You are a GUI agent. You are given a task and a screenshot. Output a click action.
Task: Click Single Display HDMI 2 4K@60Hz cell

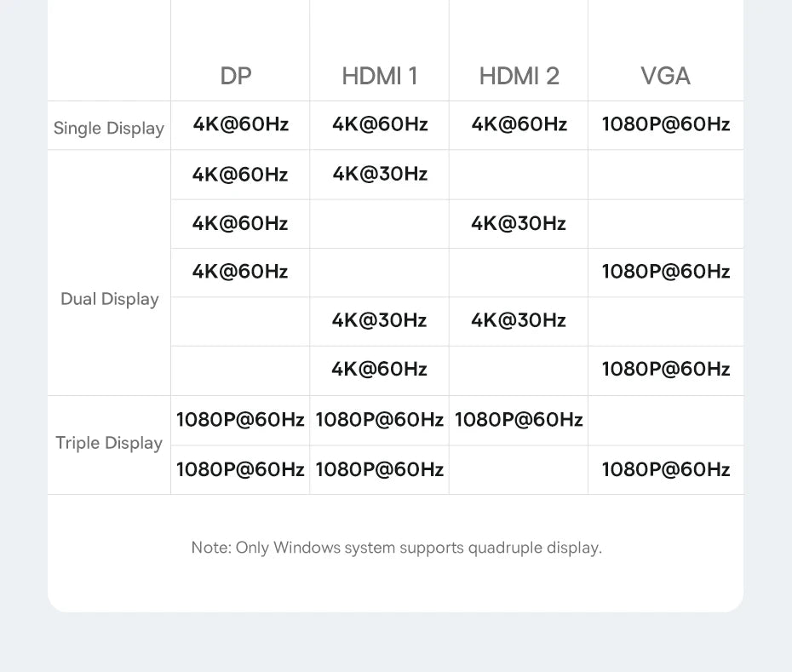(x=519, y=124)
